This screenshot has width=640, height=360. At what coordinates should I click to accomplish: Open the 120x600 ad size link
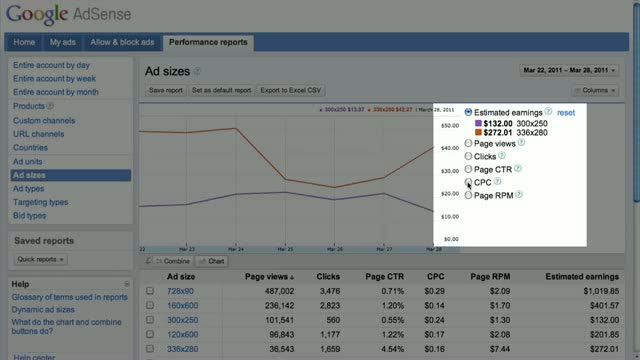(x=182, y=334)
